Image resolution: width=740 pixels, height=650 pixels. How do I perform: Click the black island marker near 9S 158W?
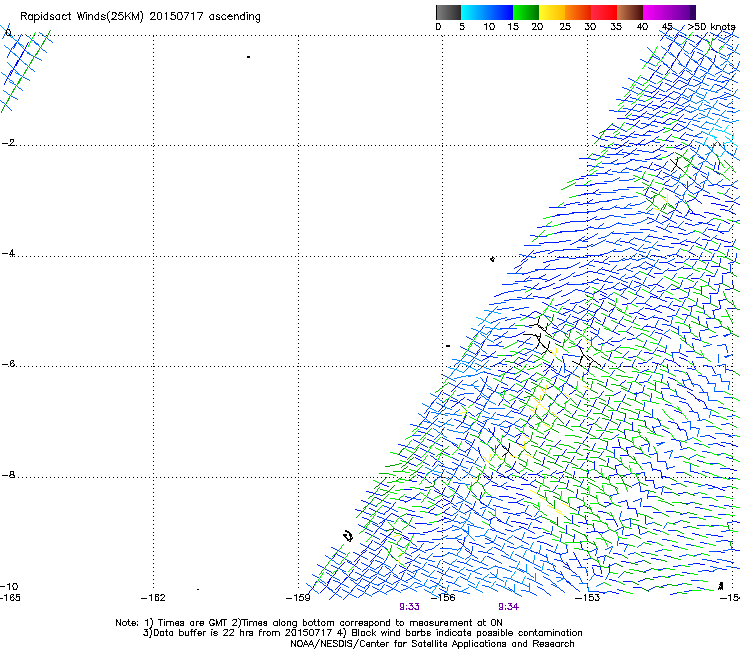point(348,536)
